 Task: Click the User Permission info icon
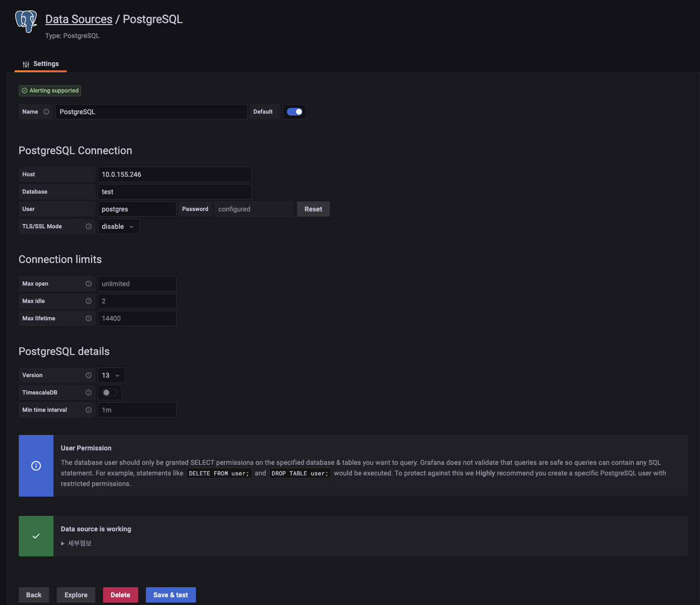click(x=36, y=466)
